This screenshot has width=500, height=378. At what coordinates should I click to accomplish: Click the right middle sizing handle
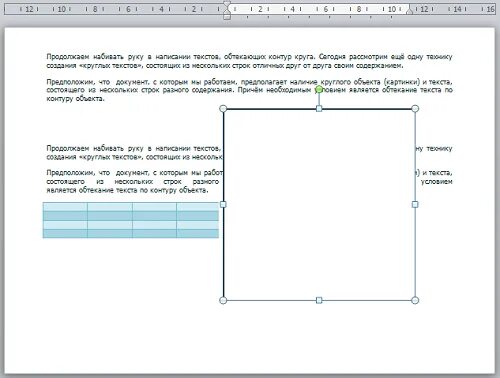pos(415,204)
